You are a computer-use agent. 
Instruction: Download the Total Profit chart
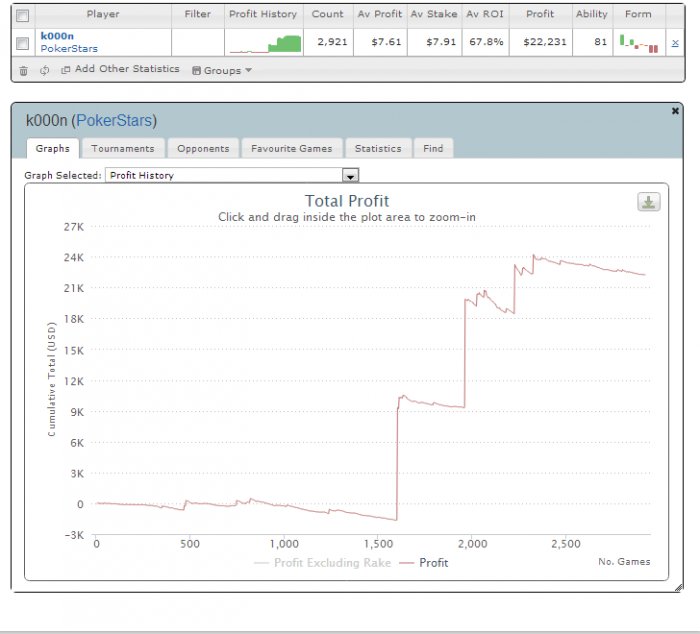click(x=649, y=202)
